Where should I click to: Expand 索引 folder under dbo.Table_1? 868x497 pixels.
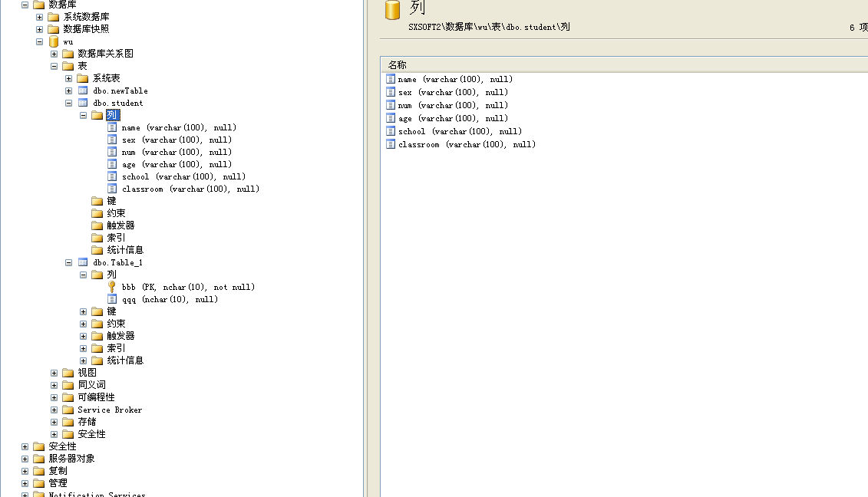[x=83, y=348]
